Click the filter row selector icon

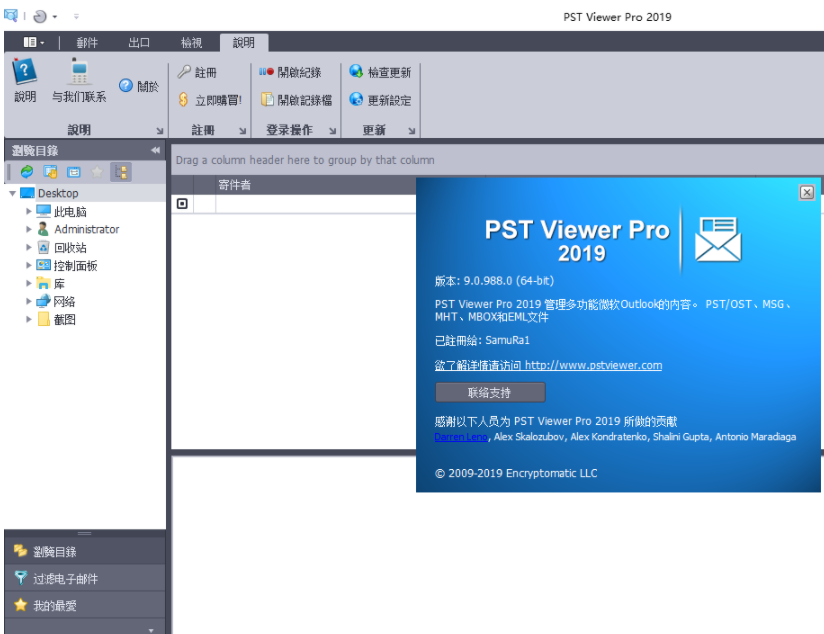click(x=182, y=203)
